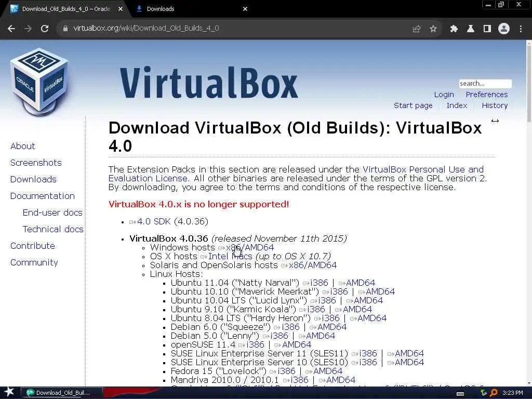
Task: Download Mandriva 2010.0 / 2010.1 i386
Action: 296,380
